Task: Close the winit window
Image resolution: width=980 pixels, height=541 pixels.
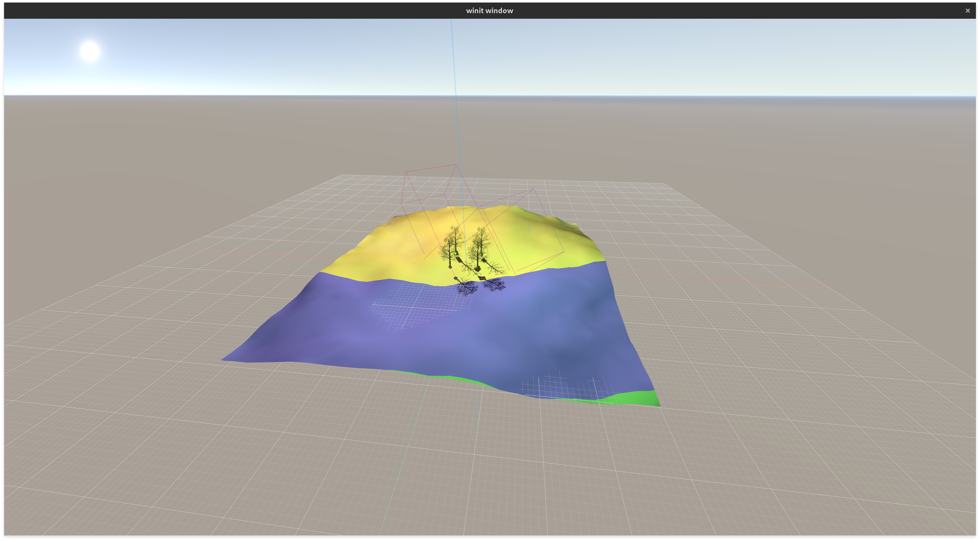Action: 967,11
